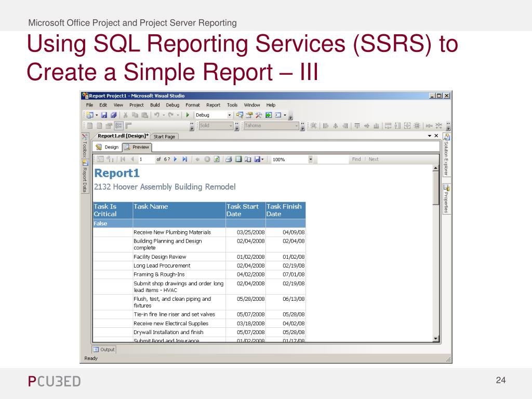Open page setup icon
The image size is (532, 399).
point(248,159)
